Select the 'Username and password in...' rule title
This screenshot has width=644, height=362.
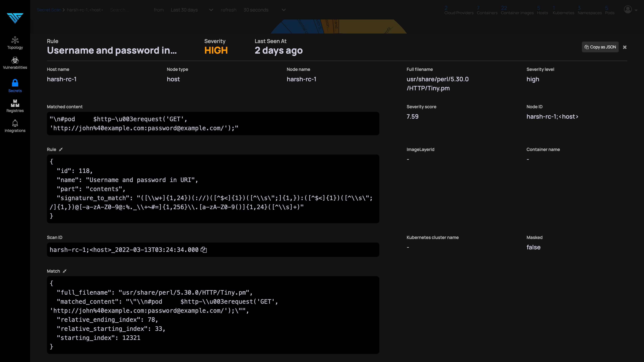(x=112, y=50)
